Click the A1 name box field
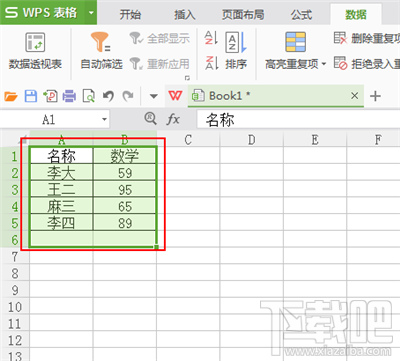Image resolution: width=400 pixels, height=361 pixels. click(x=49, y=119)
